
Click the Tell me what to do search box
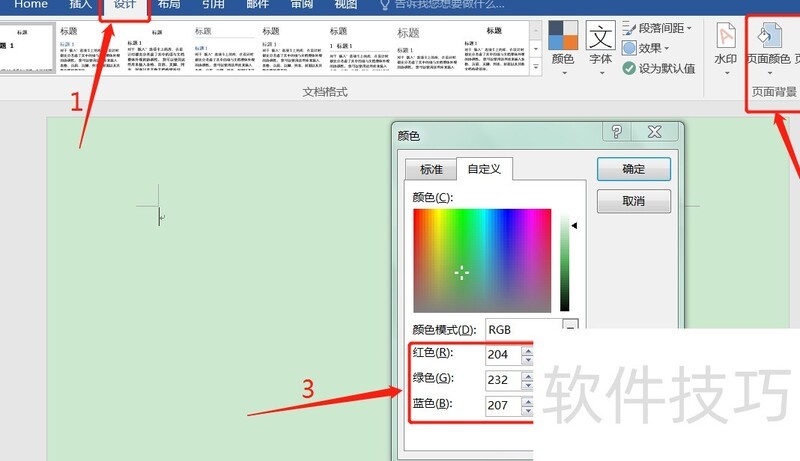[443, 5]
